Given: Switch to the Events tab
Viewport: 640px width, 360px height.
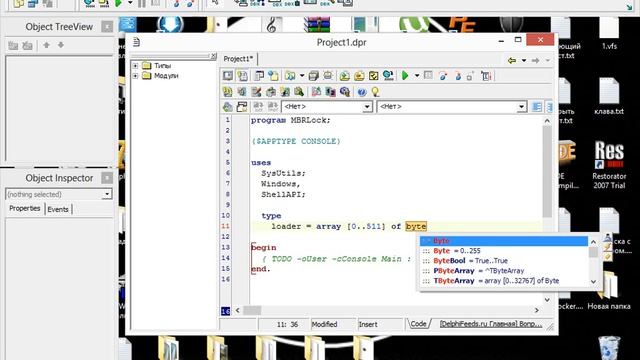Looking at the screenshot, I should tap(58, 209).
